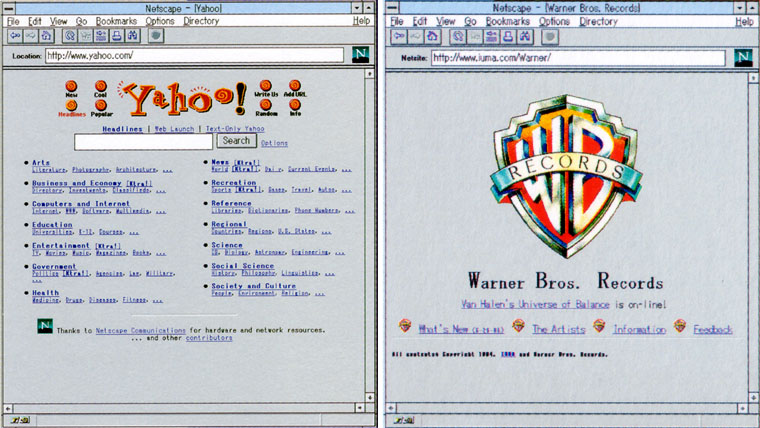Viewport: 760px width, 428px height.
Task: Open Go menu in Warner Bros. window
Action: 470,22
